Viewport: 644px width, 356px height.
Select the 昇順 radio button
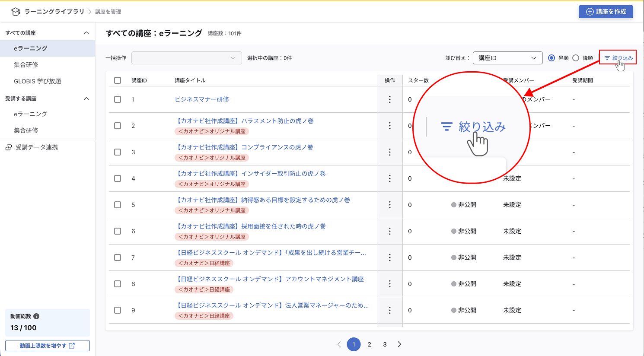pos(552,58)
